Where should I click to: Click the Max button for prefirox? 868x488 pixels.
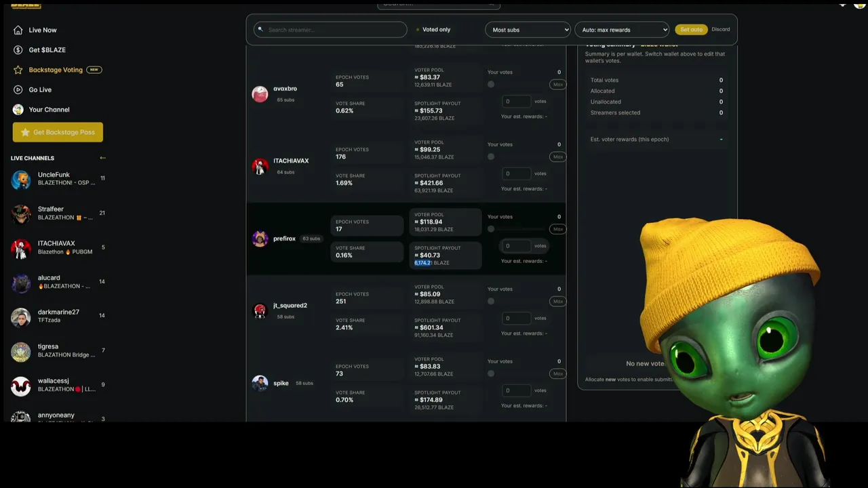click(558, 229)
